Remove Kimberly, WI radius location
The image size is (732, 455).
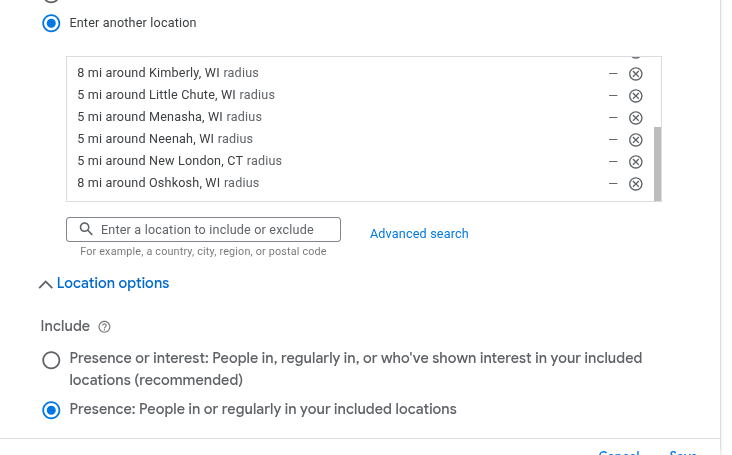point(635,74)
